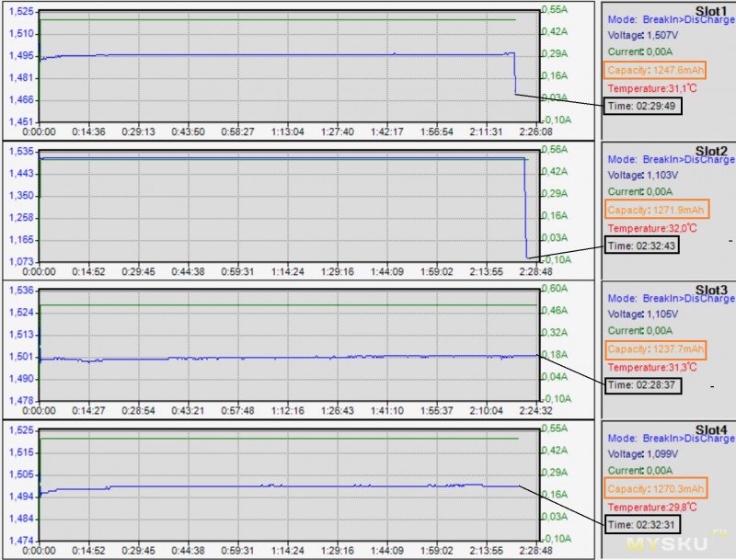The image size is (736, 560).
Task: Select the Slot4 Capacity 1270.3mAh value
Action: pos(656,489)
